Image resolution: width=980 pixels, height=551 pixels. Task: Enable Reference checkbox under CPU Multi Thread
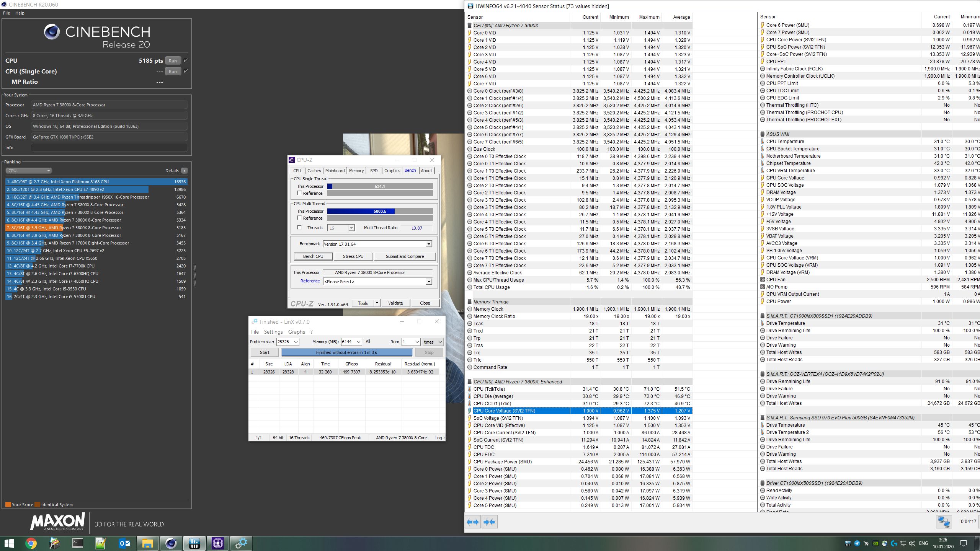pyautogui.click(x=300, y=218)
